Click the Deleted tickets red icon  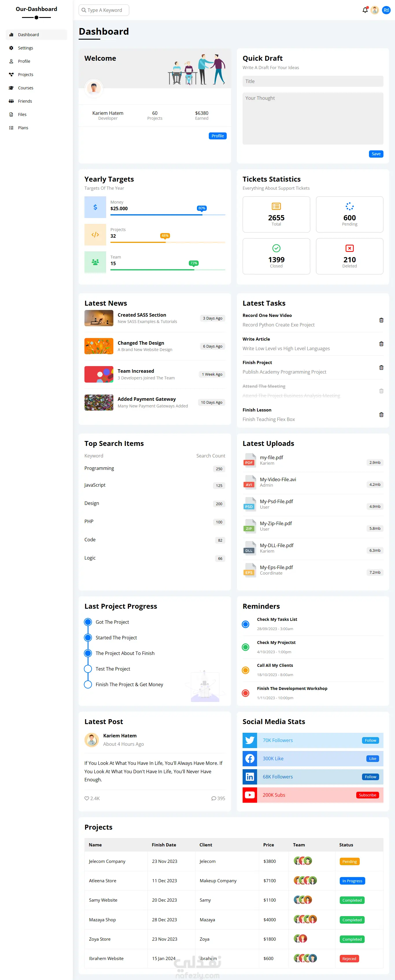coord(349,248)
